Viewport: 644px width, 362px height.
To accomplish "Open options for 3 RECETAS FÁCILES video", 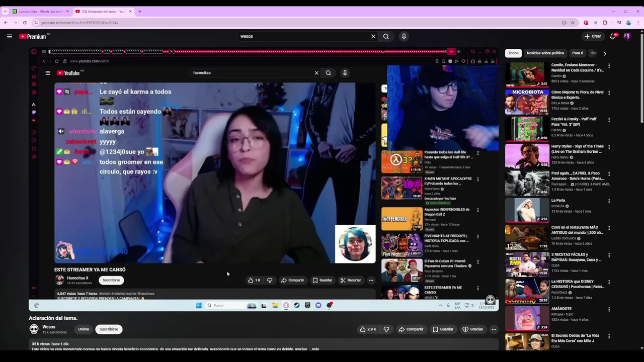I will [609, 255].
